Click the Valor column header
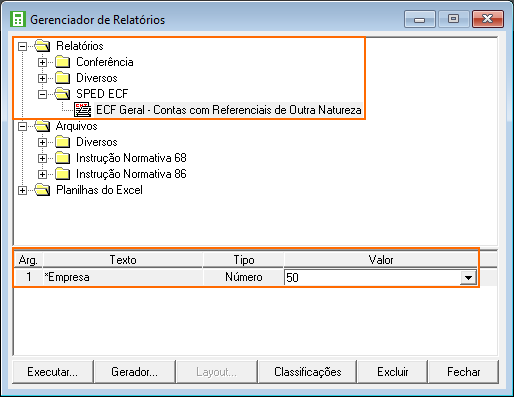Image resolution: width=514 pixels, height=397 pixels. click(x=381, y=260)
